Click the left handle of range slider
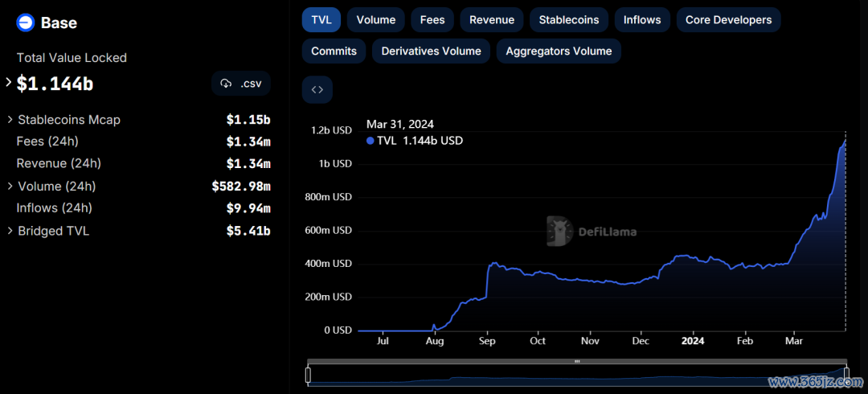The image size is (868, 394). click(308, 376)
